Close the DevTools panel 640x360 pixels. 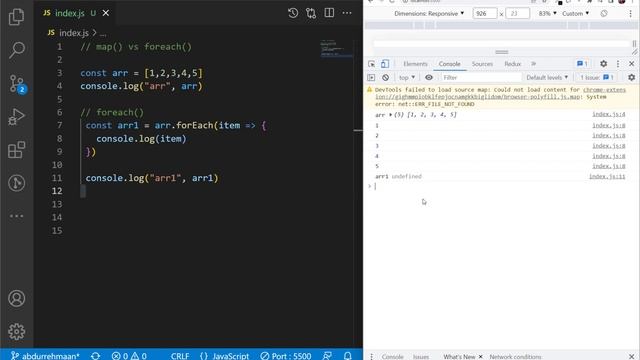(x=631, y=64)
